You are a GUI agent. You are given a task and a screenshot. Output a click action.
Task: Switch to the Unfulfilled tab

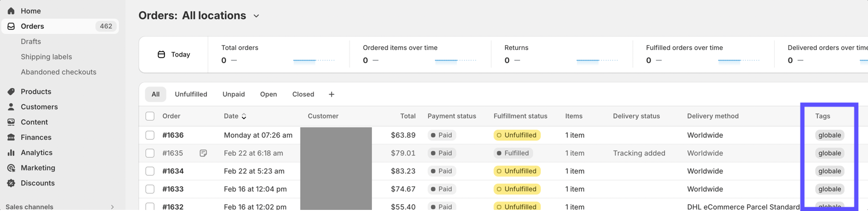pos(191,94)
